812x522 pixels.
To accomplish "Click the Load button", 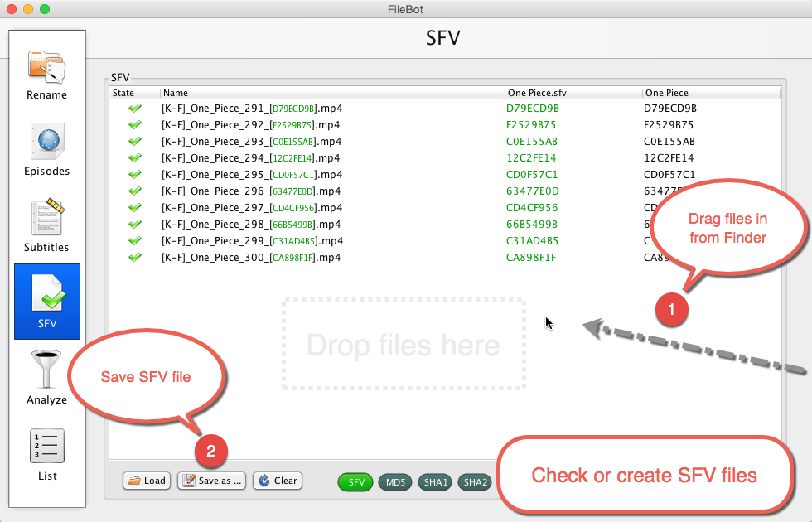I will 147,481.
